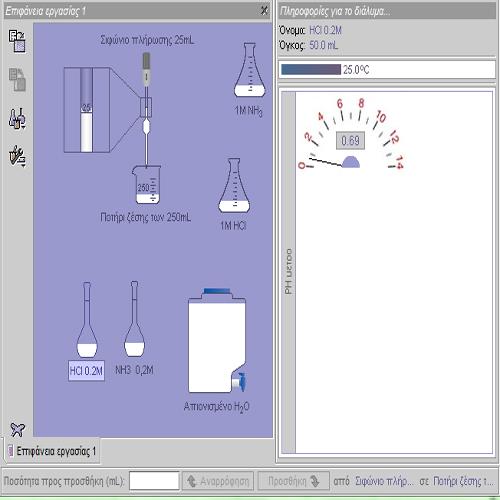Open the glassware selection tool
The image size is (500, 500).
click(x=17, y=118)
